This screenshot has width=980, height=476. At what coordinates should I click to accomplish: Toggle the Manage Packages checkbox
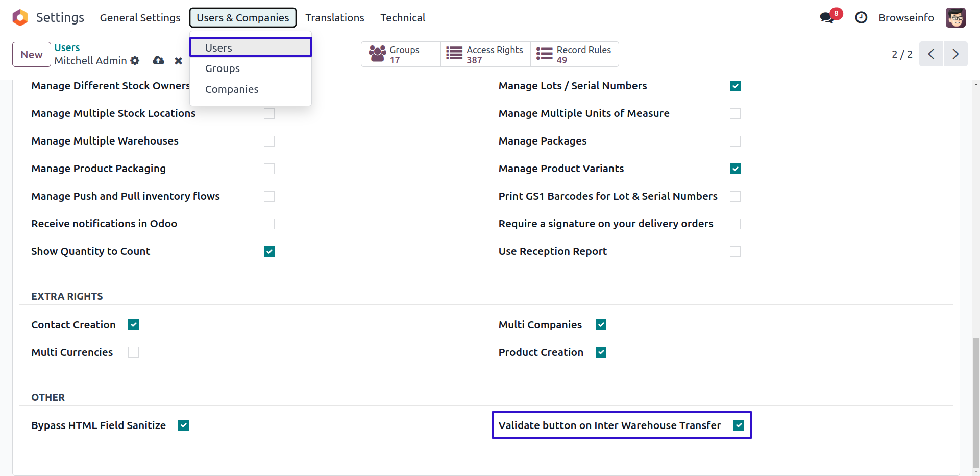[x=735, y=141]
